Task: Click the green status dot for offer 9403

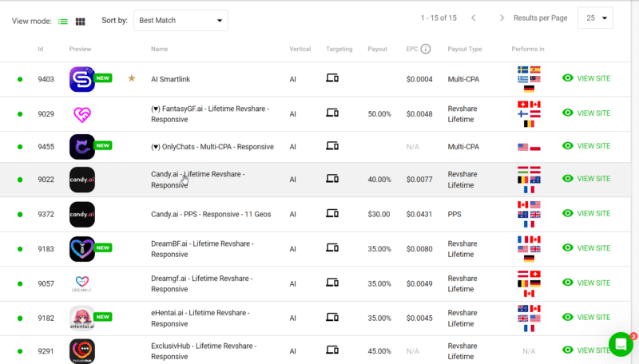Action: (20, 80)
